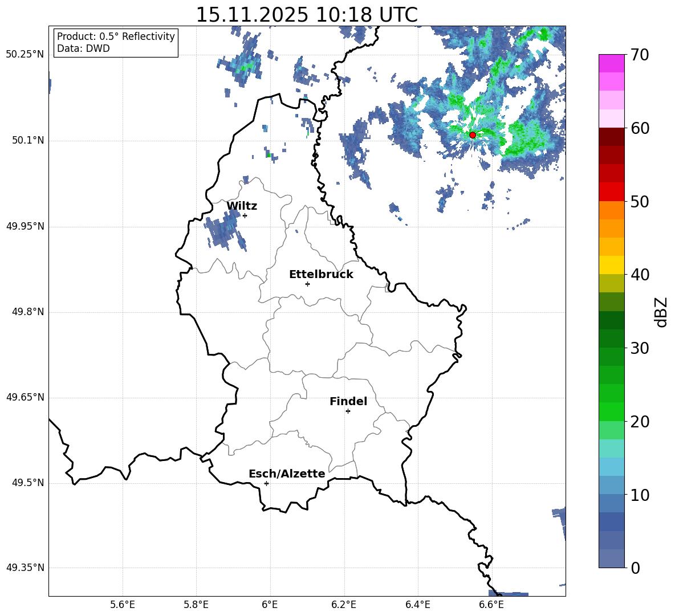The height and width of the screenshot is (616, 675).
Task: Click the orange swatch just below 50 dBZ
Action: 611,210
